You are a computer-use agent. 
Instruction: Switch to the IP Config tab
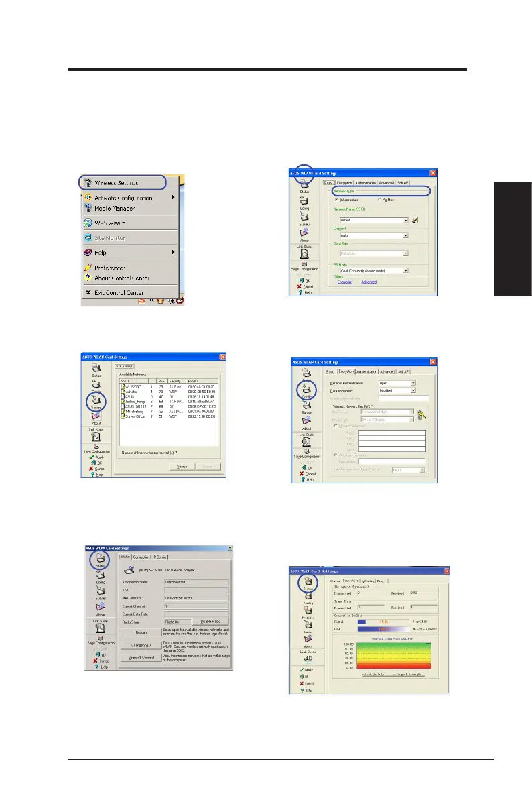coord(159,557)
